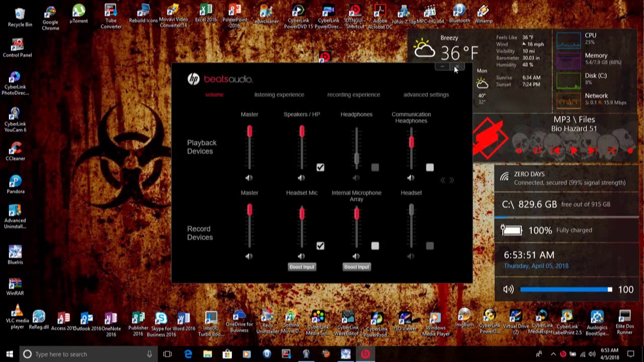Check the Headset record device checkbox
Viewport: 644px width, 362px height.
430,246
